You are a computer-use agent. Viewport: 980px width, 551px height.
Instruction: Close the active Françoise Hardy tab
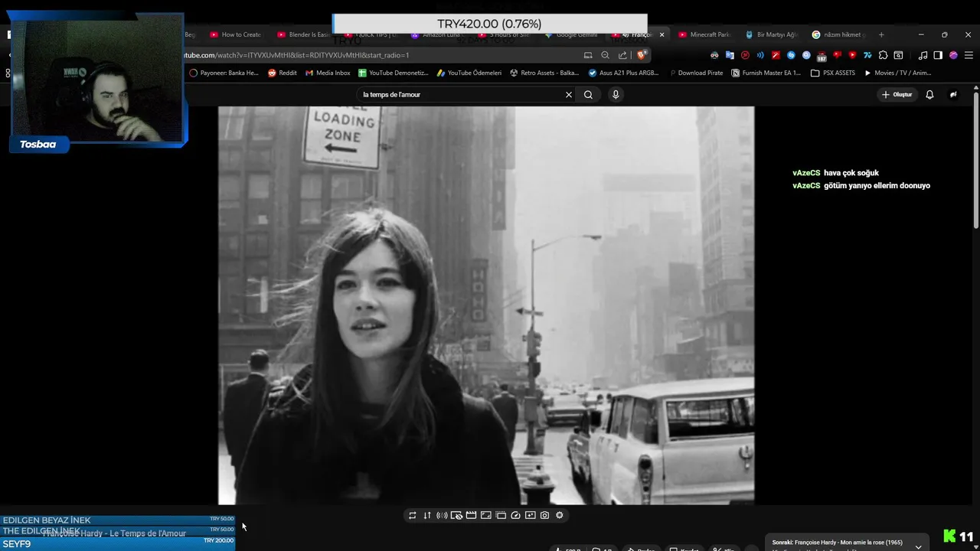tap(661, 34)
